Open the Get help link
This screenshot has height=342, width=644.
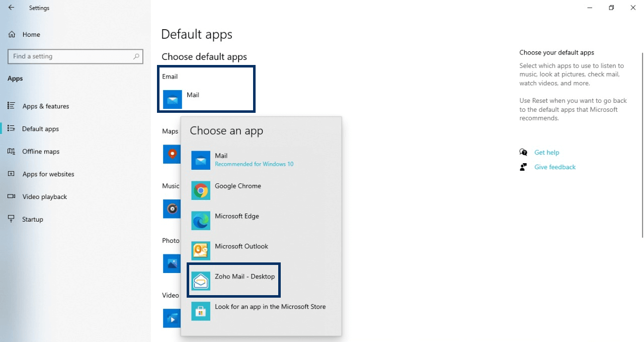point(546,152)
